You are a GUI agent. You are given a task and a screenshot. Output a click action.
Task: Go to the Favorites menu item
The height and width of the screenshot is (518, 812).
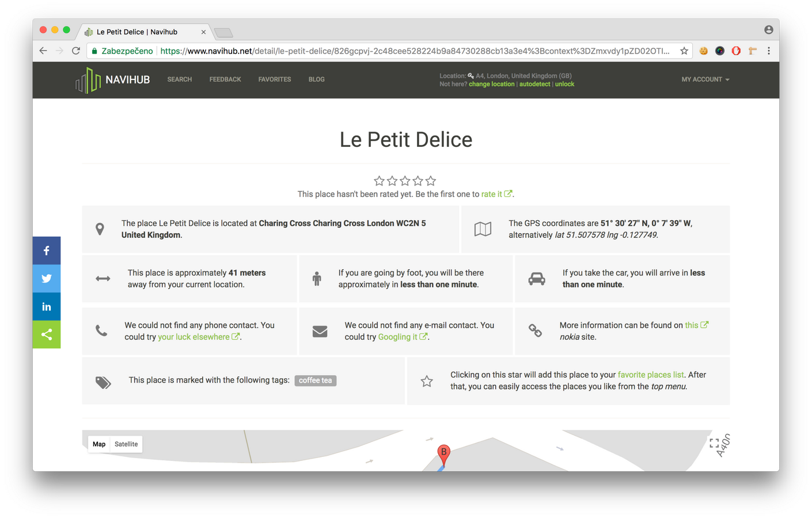pyautogui.click(x=275, y=80)
